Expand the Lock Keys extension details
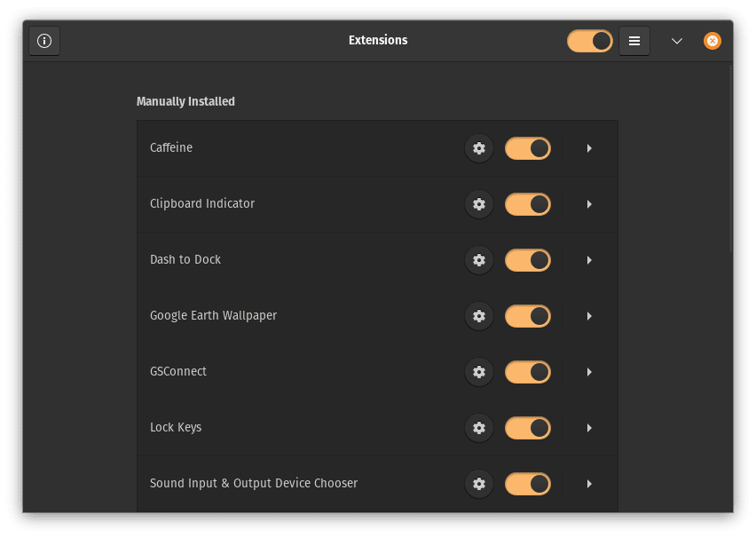 pyautogui.click(x=589, y=428)
